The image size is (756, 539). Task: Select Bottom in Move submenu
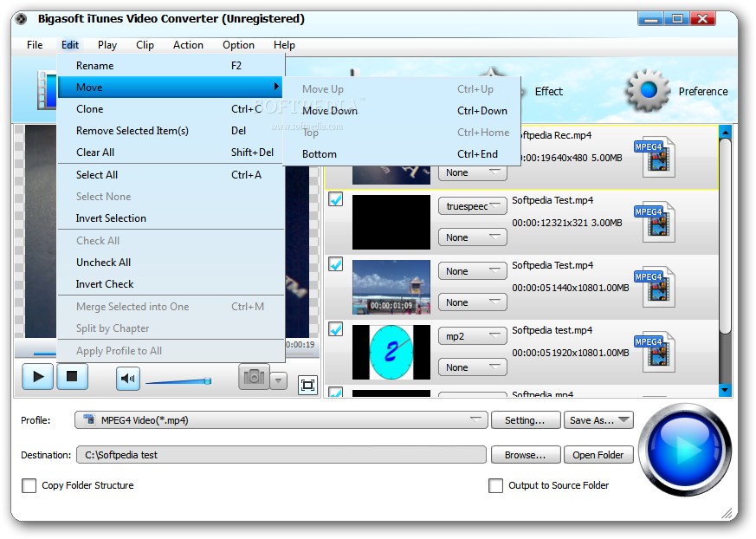tap(402, 154)
